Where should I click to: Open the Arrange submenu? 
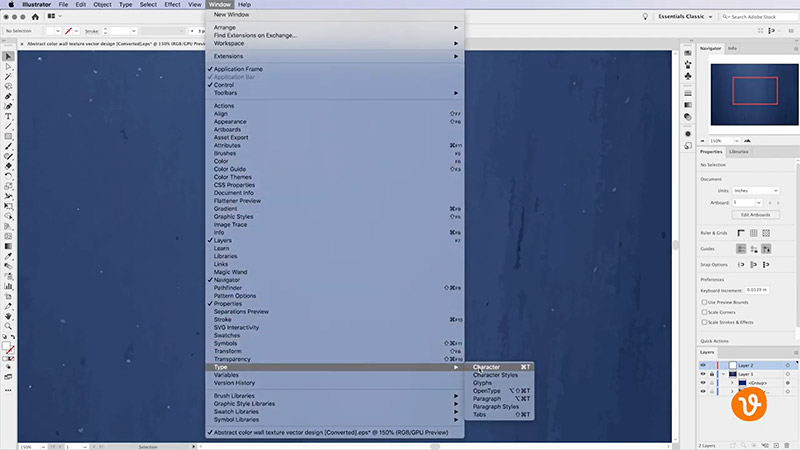(335, 28)
